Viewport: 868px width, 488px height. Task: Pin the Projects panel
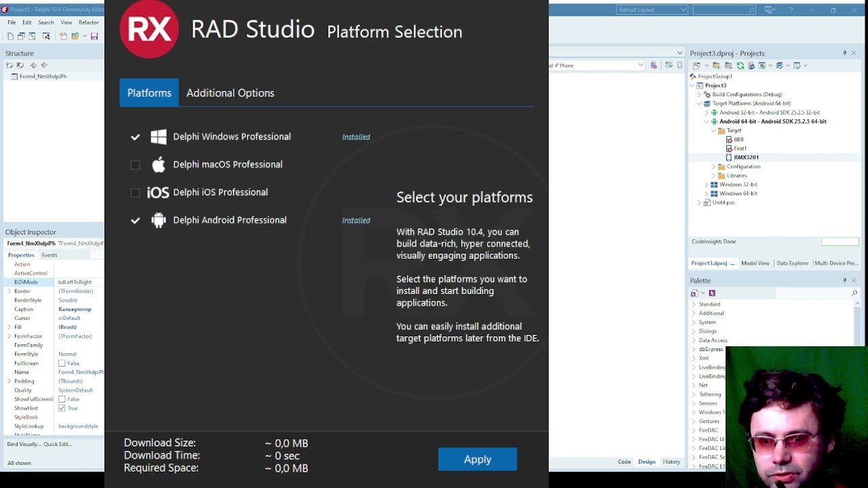pyautogui.click(x=845, y=53)
